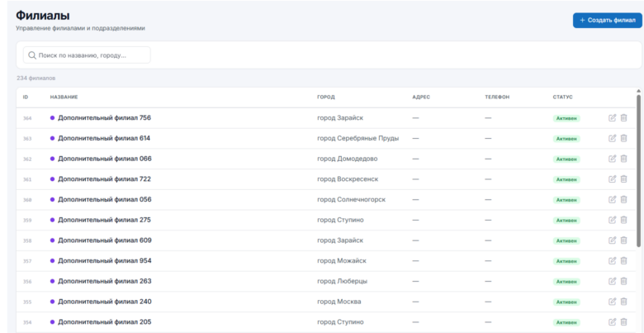The image size is (644, 333).
Task: Open edit icon for филиал 066
Action: [612, 159]
